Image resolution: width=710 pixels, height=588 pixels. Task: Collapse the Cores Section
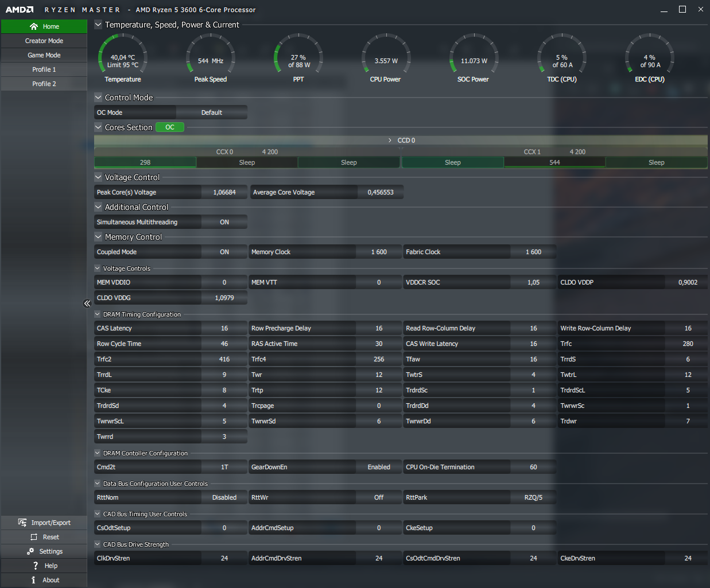(98, 127)
